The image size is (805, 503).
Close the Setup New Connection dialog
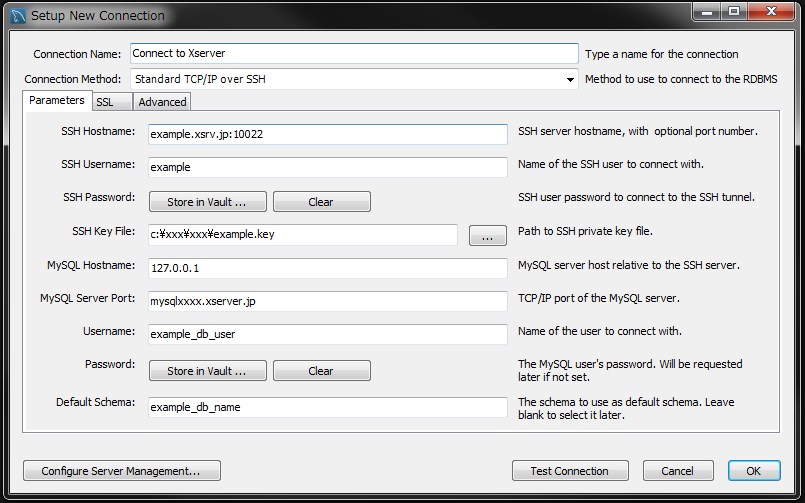click(771, 11)
